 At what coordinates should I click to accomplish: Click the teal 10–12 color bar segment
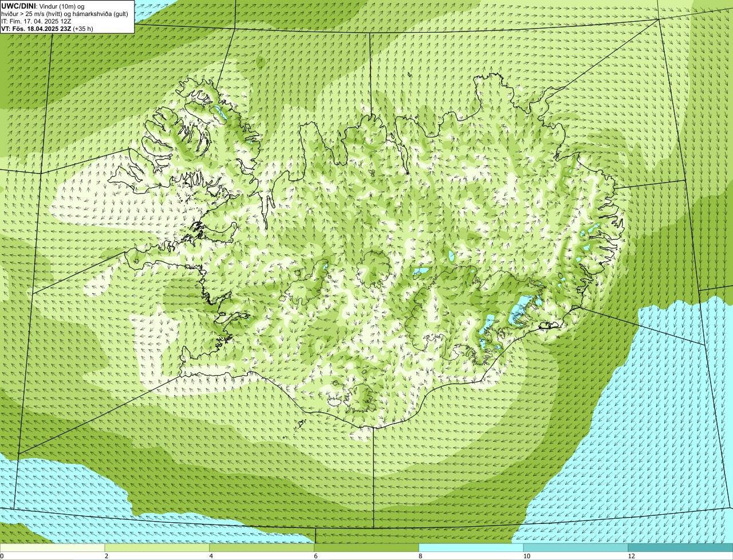click(x=576, y=547)
